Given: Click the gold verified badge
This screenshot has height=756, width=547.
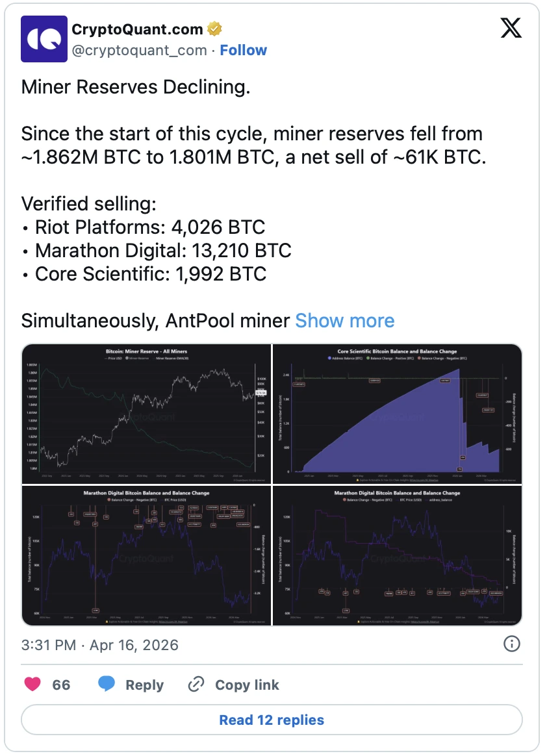Looking at the screenshot, I should (x=215, y=29).
